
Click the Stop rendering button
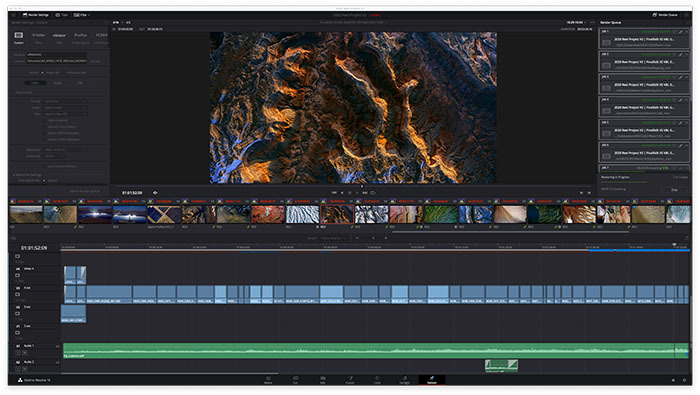tap(675, 190)
